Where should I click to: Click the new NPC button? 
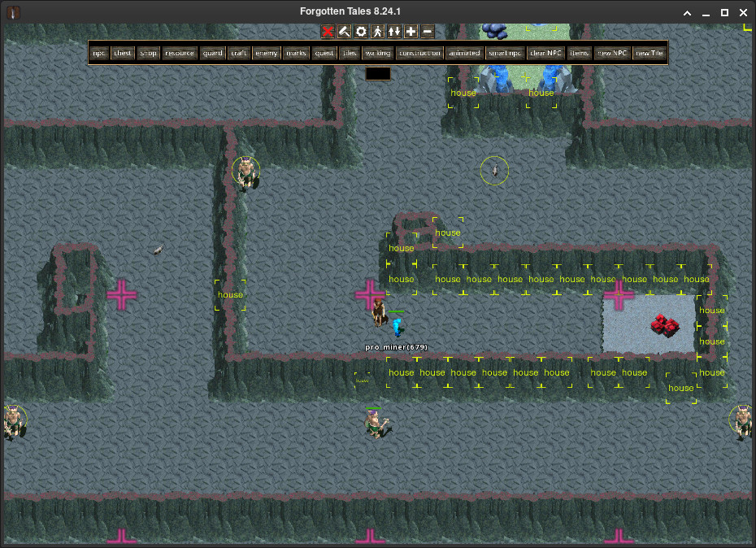611,54
